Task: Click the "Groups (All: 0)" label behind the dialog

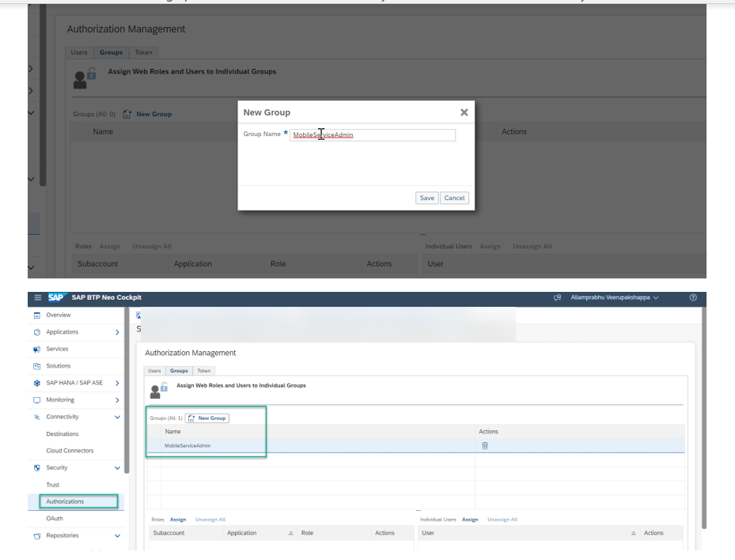Action: point(94,115)
